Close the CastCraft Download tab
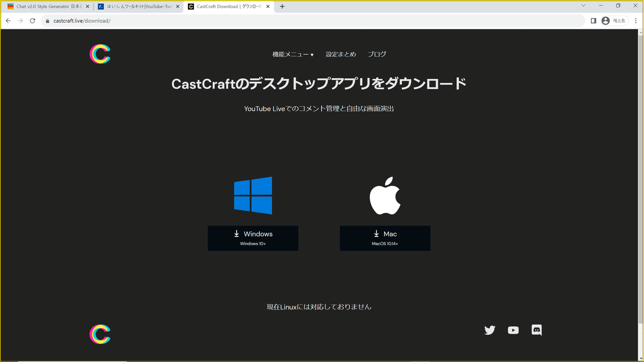The image size is (644, 362). pos(268,6)
